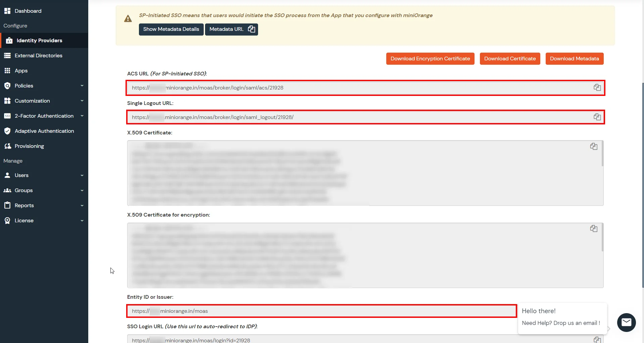The height and width of the screenshot is (343, 644).
Task: Click the License ribbon icon
Action: tap(7, 221)
